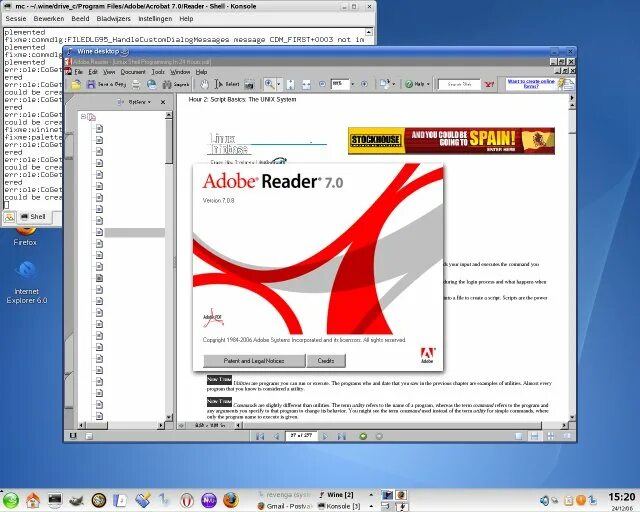Select the Zoom In magnifier tool
Image resolution: width=640 pixels, height=512 pixels.
coord(269,84)
